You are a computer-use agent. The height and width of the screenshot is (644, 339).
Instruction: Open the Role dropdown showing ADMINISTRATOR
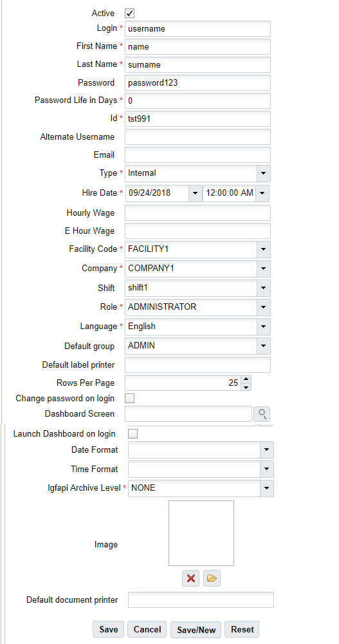tap(264, 307)
